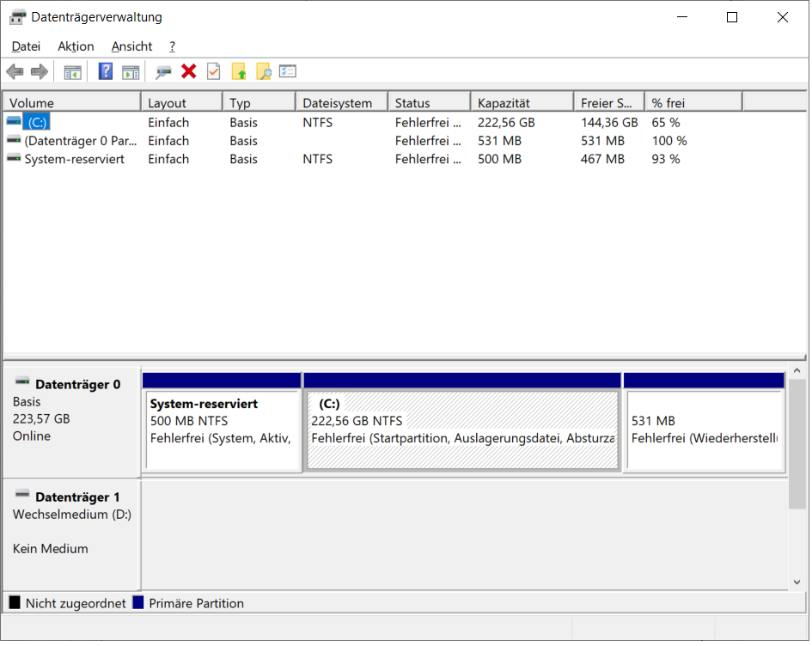Viewport: 812px width, 646px height.
Task: Click the properties checkmark sheet icon
Action: tap(213, 71)
